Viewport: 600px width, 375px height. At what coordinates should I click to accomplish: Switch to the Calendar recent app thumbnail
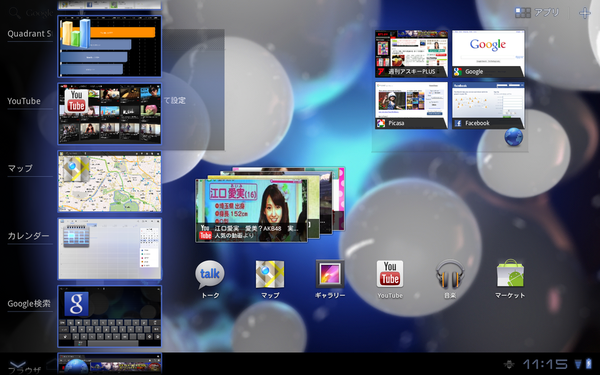pyautogui.click(x=109, y=249)
